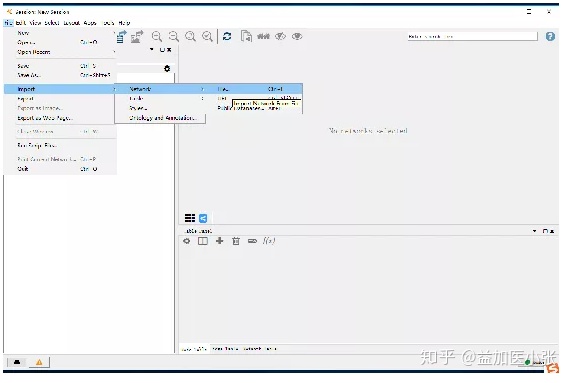Expand the Table submenu under Import
This screenshot has width=571, height=383.
pyautogui.click(x=160, y=98)
